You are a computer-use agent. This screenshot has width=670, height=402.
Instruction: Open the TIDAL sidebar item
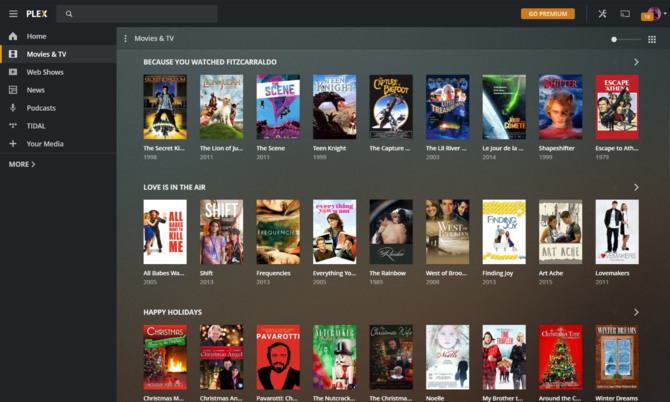click(x=58, y=126)
